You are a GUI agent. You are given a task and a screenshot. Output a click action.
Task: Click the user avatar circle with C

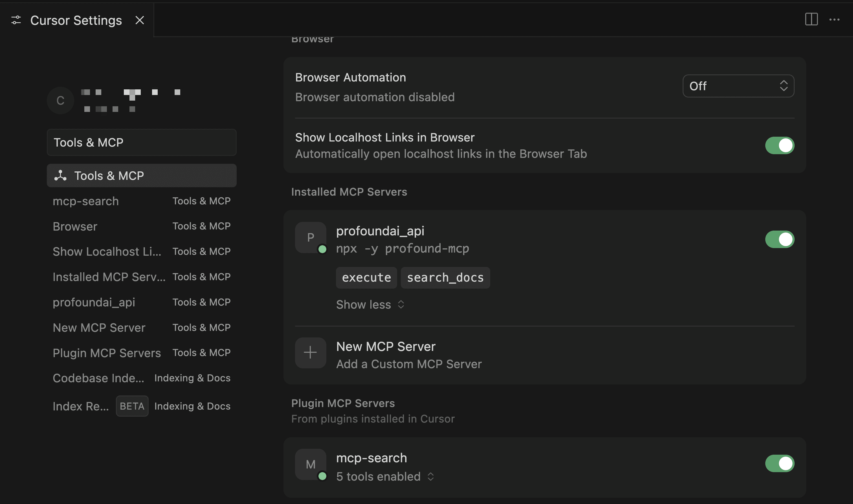60,100
